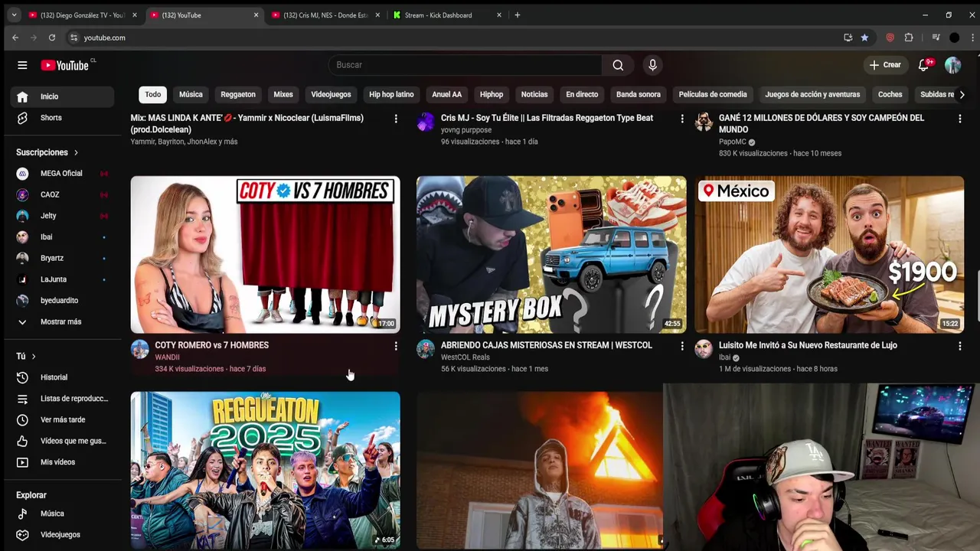Open COTY VS 7 HOMBRES thumbnail
This screenshot has height=551, width=980.
point(265,255)
